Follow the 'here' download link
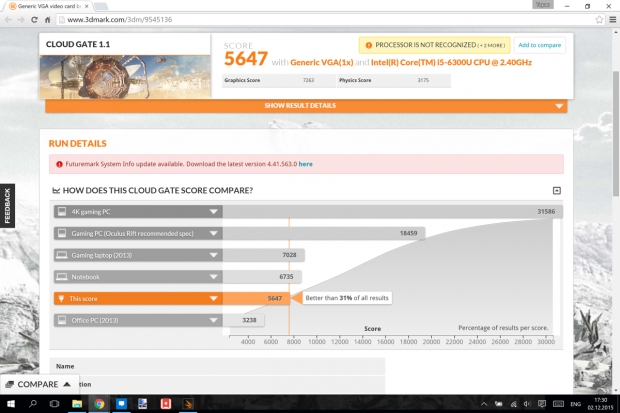The height and width of the screenshot is (413, 620). (305, 164)
